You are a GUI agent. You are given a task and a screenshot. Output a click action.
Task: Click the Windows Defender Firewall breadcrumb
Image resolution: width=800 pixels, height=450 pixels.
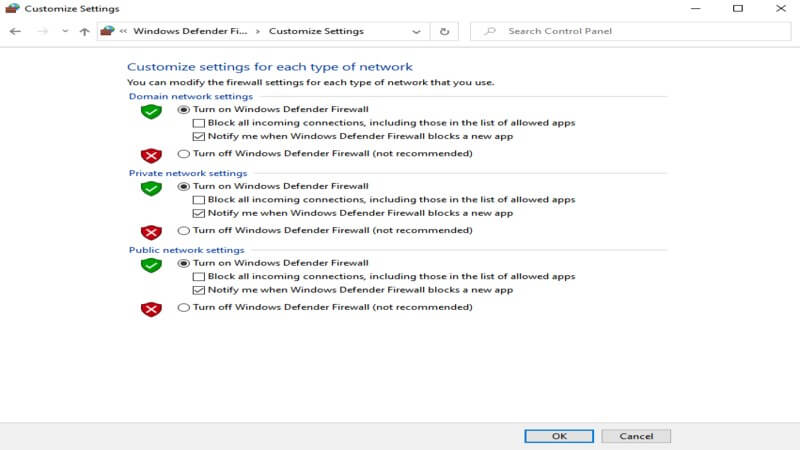190,31
